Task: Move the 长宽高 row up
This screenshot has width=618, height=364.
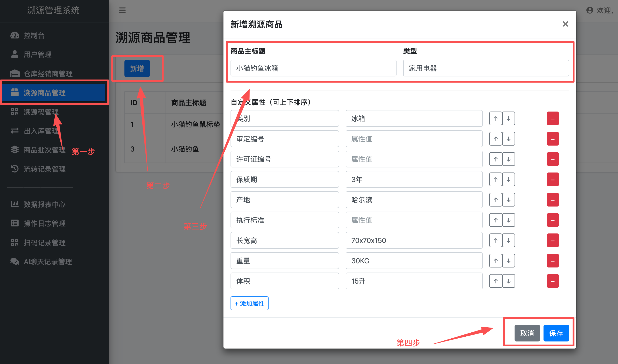Action: coord(496,241)
